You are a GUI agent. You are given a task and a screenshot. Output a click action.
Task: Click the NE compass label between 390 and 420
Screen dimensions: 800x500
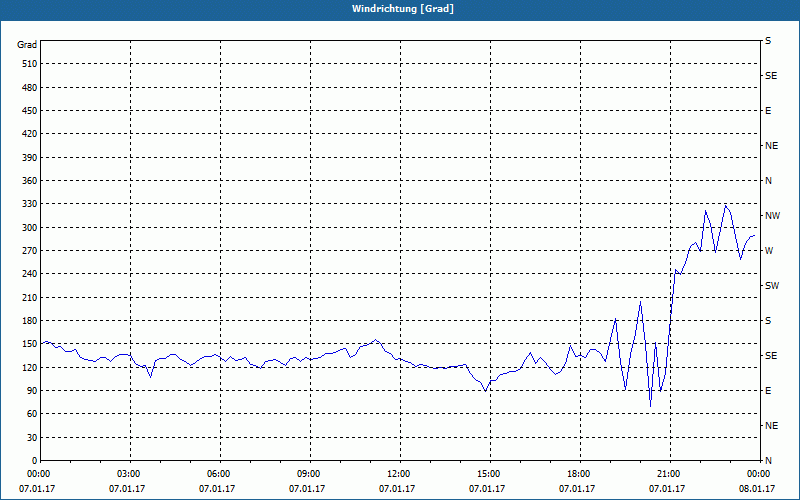(x=771, y=146)
